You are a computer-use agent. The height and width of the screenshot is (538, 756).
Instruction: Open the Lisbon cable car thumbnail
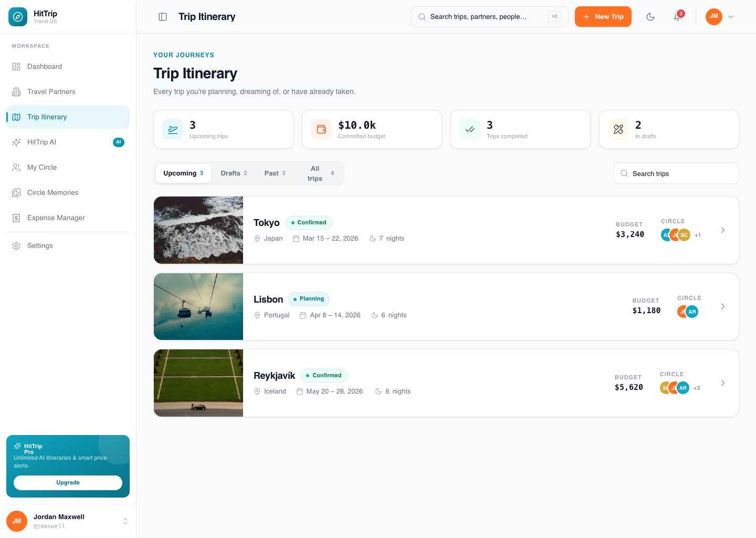(198, 306)
